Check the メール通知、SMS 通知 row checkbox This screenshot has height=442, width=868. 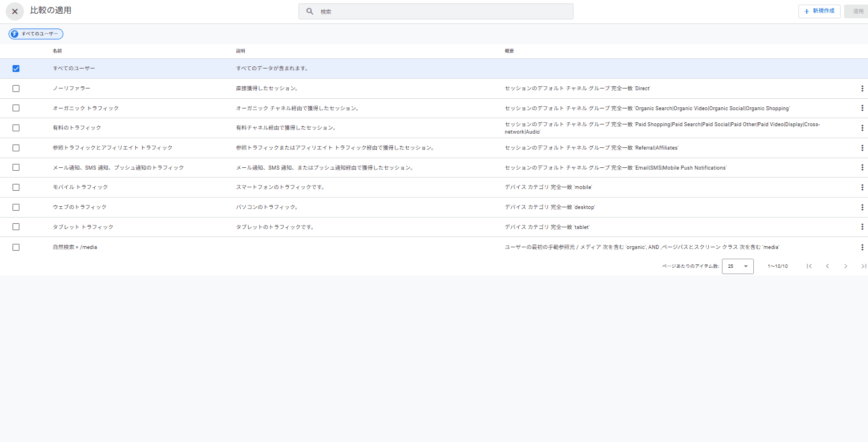coord(16,167)
